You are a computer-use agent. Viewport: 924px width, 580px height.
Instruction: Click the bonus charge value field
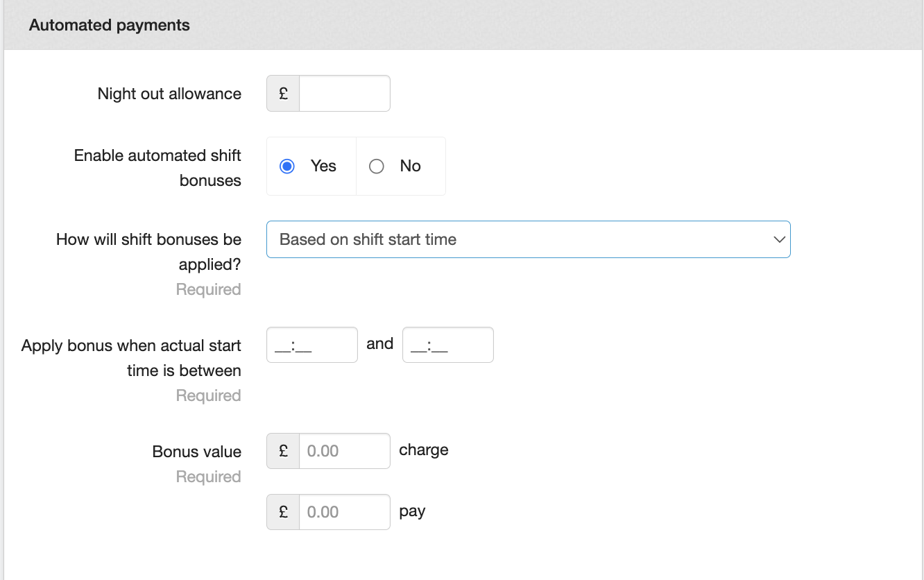[344, 451]
